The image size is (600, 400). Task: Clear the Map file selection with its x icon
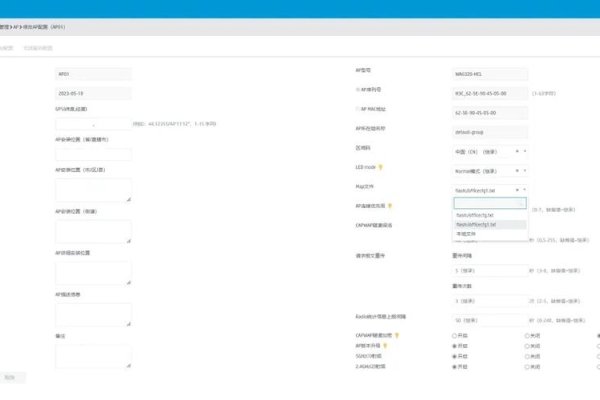[x=517, y=190]
